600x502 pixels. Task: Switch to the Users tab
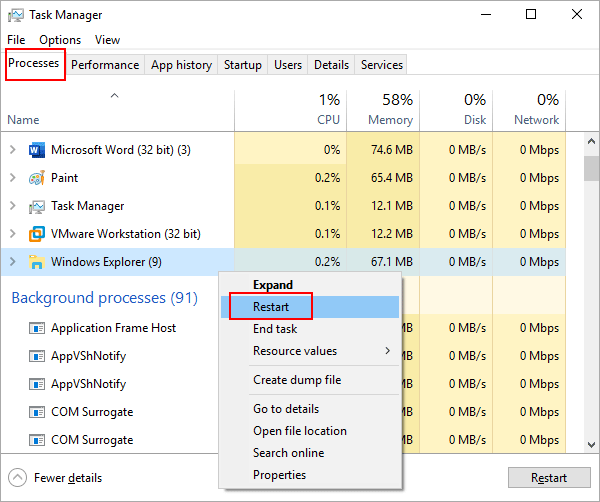click(x=288, y=65)
